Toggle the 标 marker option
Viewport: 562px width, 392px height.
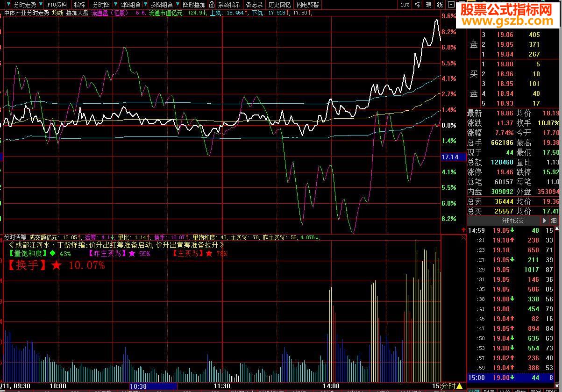[x=417, y=5]
